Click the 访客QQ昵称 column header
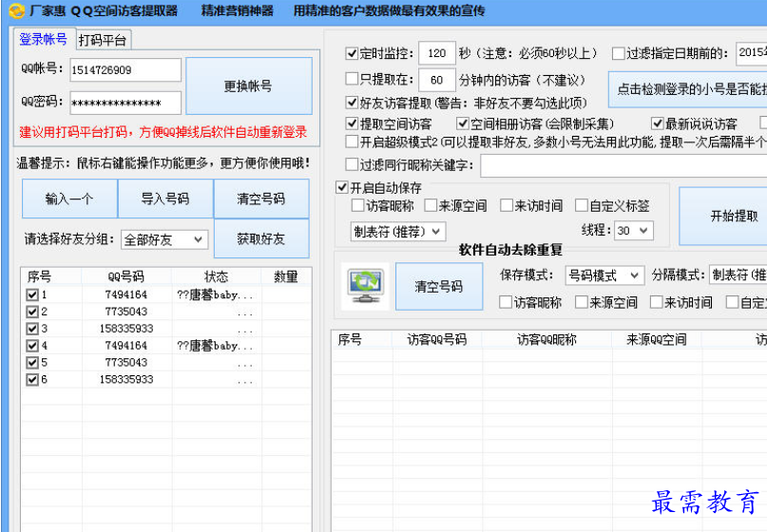 tap(546, 339)
